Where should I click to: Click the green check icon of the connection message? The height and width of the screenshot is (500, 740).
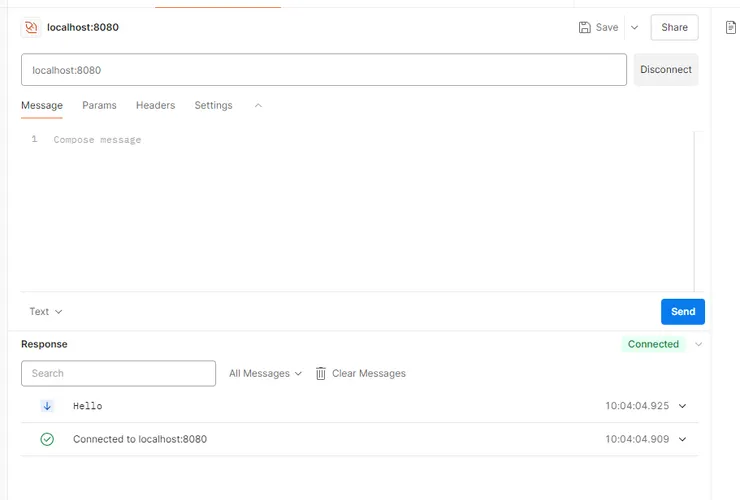tap(47, 440)
